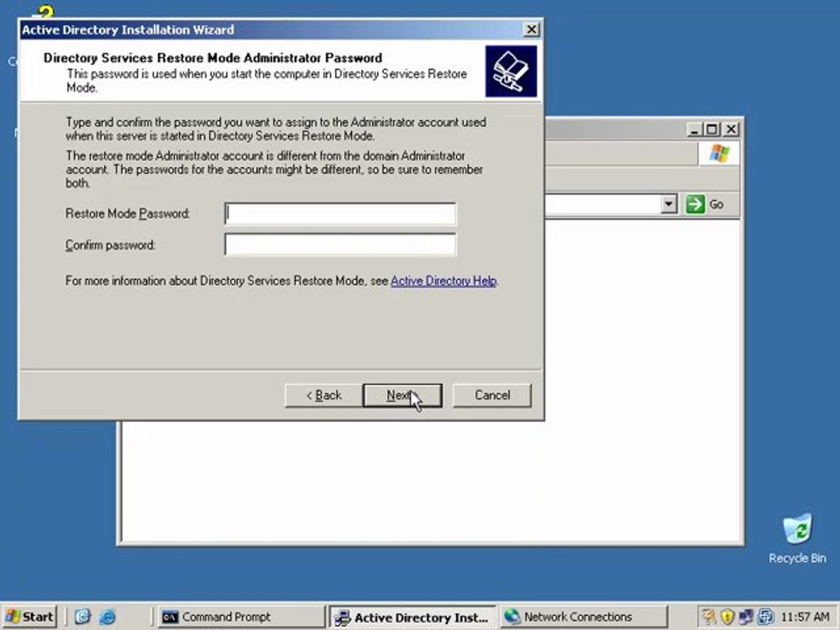Click the Restore Mode Password field

click(340, 213)
